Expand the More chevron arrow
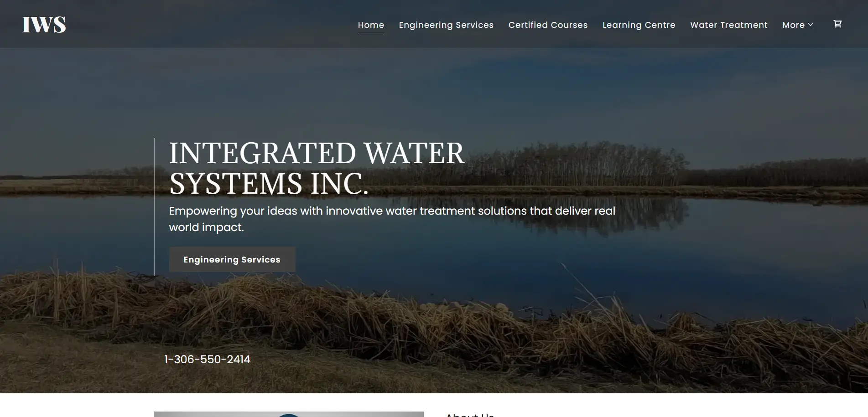 click(x=811, y=25)
